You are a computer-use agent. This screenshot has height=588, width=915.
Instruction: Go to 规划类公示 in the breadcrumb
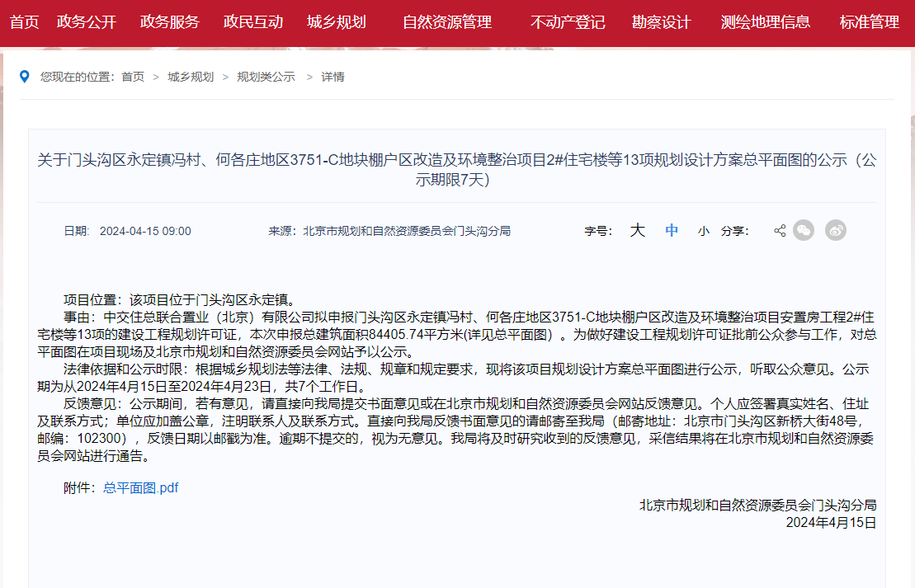tap(266, 77)
